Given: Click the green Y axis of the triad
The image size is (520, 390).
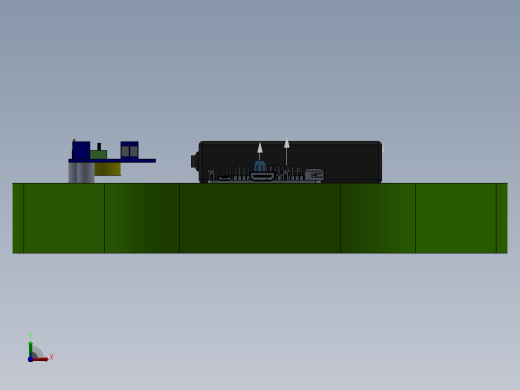Looking at the screenshot, I should [31, 349].
